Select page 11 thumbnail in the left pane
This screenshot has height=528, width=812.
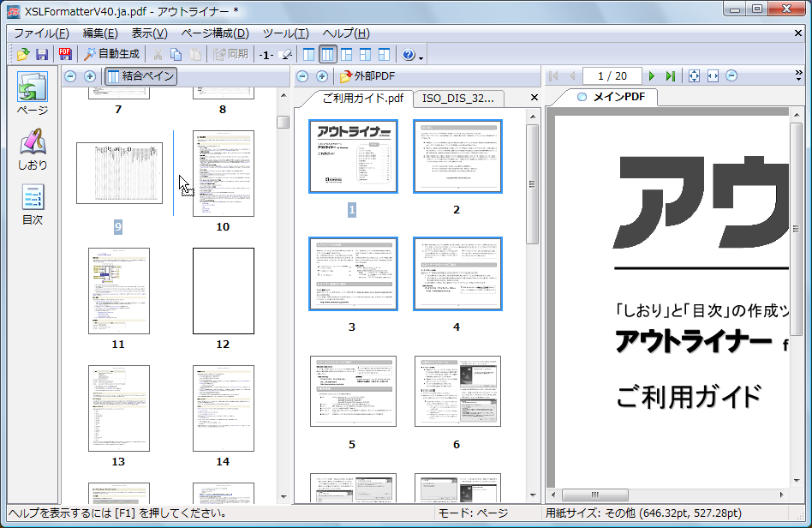pos(118,291)
